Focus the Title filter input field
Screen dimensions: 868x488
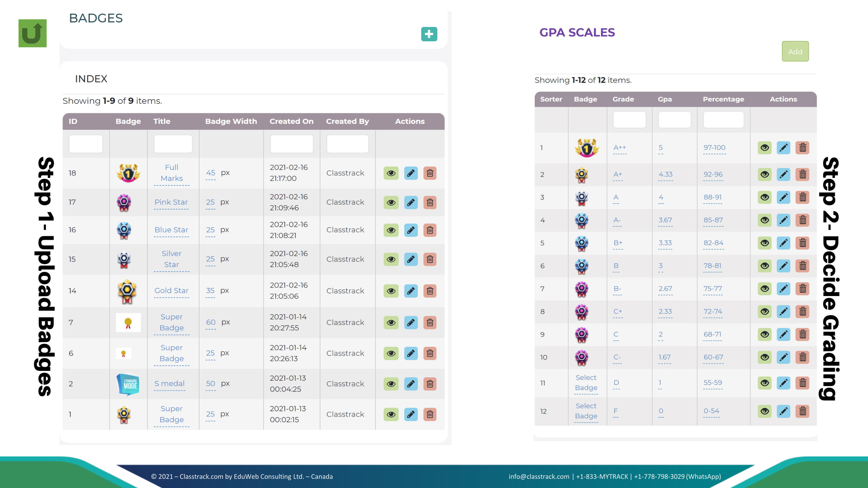(173, 144)
